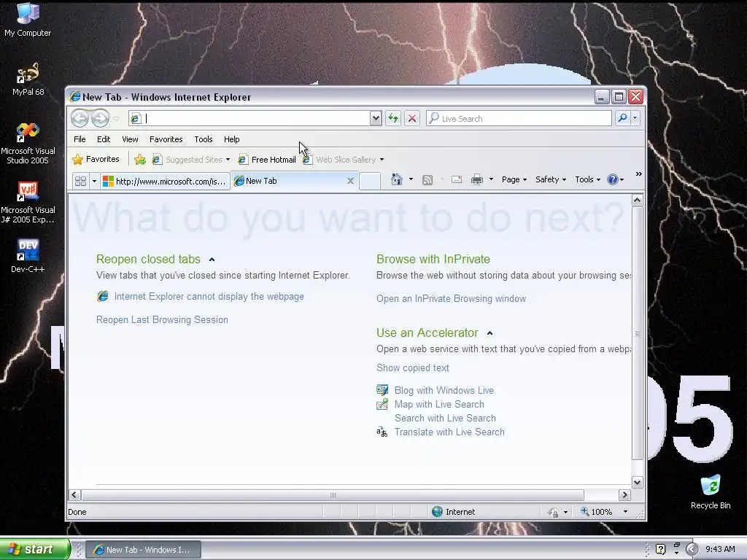747x560 pixels.
Task: Click the Show copied text link
Action: [x=413, y=367]
